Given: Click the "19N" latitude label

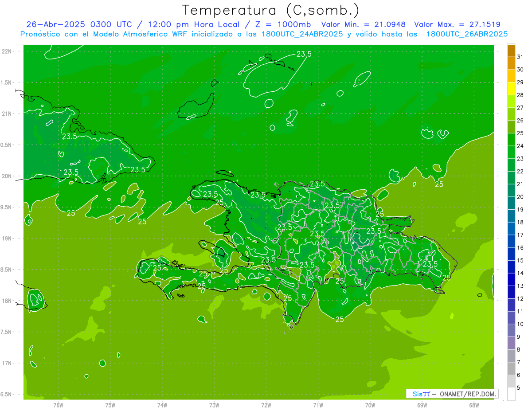Looking at the screenshot, I should pyautogui.click(x=7, y=239).
